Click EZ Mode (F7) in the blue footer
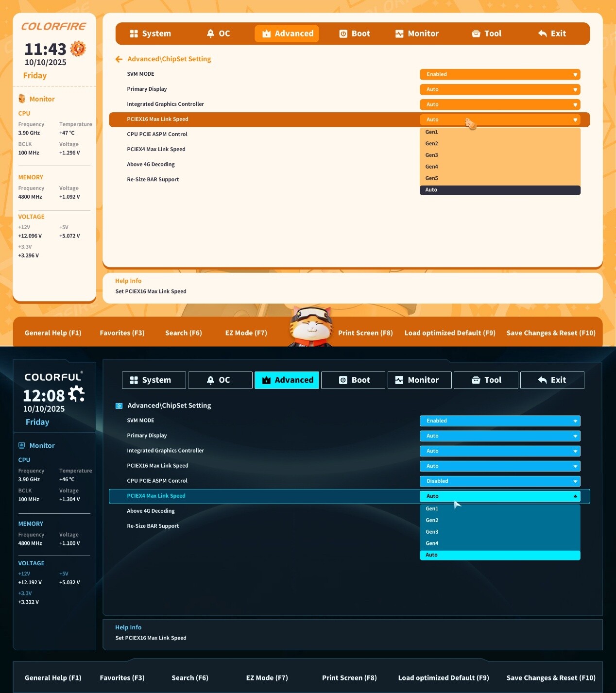The height and width of the screenshot is (693, 616). tap(267, 678)
